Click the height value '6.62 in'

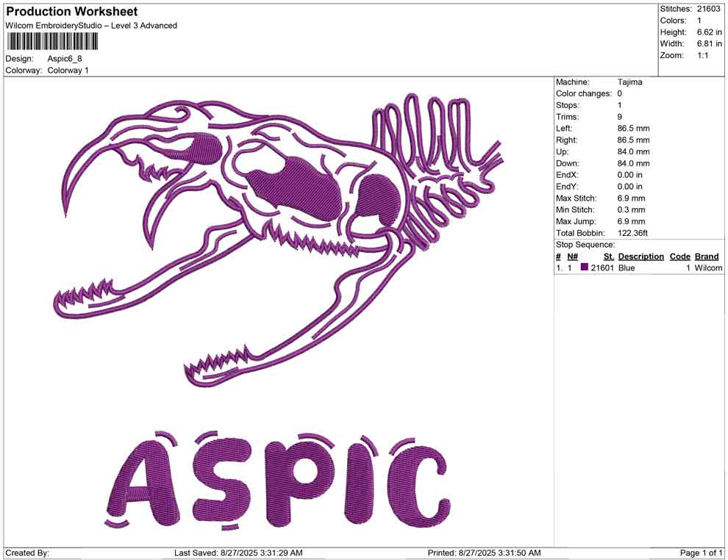pos(710,32)
